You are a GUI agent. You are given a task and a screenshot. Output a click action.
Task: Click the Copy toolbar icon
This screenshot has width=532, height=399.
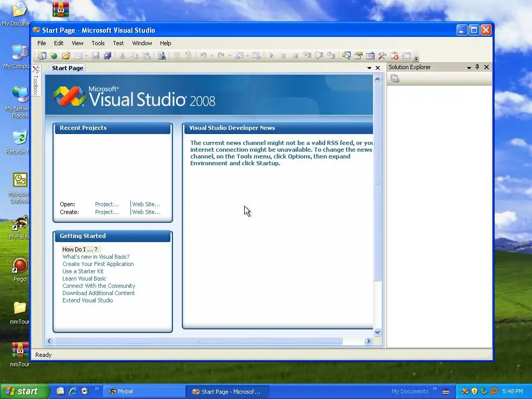(x=135, y=56)
